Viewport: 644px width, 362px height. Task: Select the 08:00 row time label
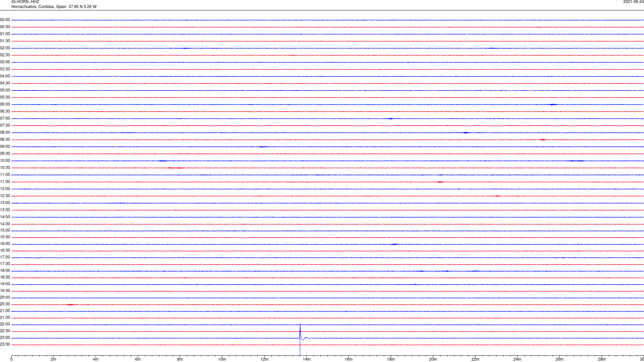[x=5, y=132]
